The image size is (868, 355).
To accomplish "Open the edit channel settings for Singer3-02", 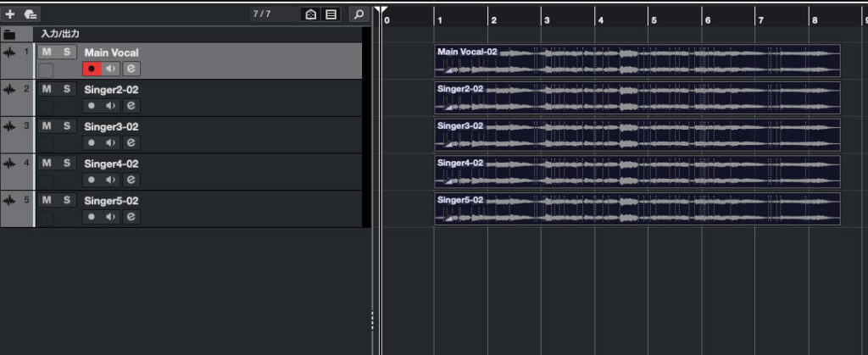I will 131,143.
